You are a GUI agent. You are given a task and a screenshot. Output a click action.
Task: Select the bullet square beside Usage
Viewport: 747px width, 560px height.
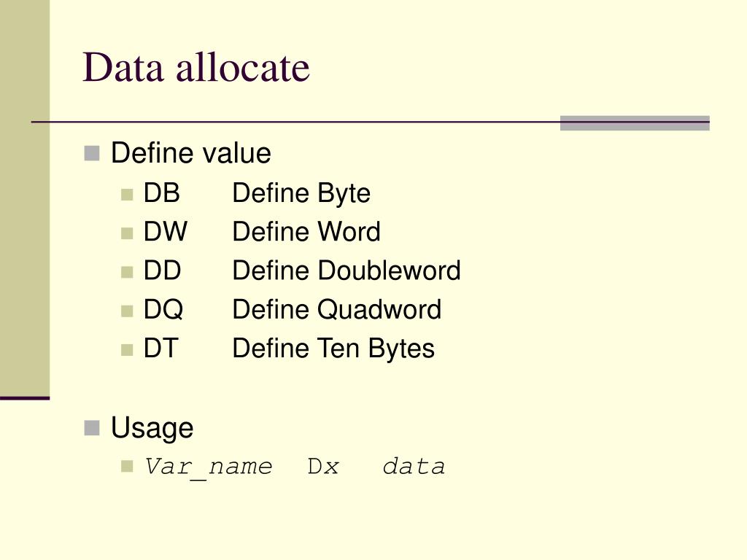[91, 427]
